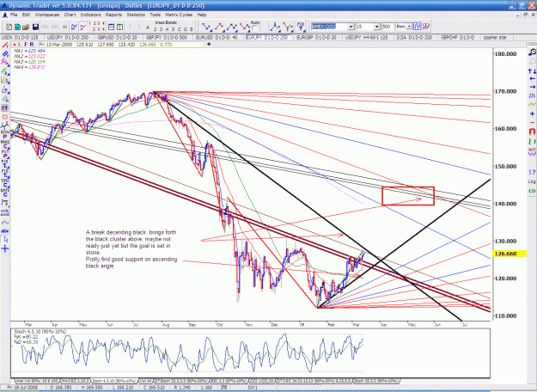Select Wave Bands letter G
The image size is (537, 392).
click(186, 29)
